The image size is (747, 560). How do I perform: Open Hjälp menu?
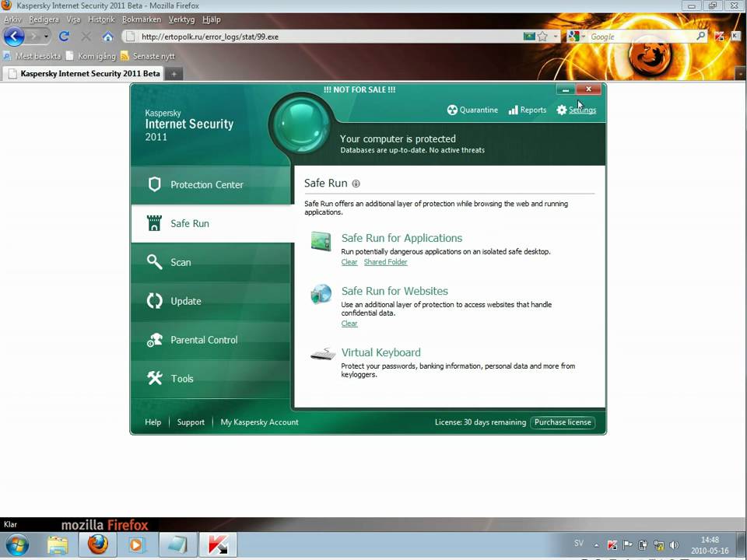211,19
